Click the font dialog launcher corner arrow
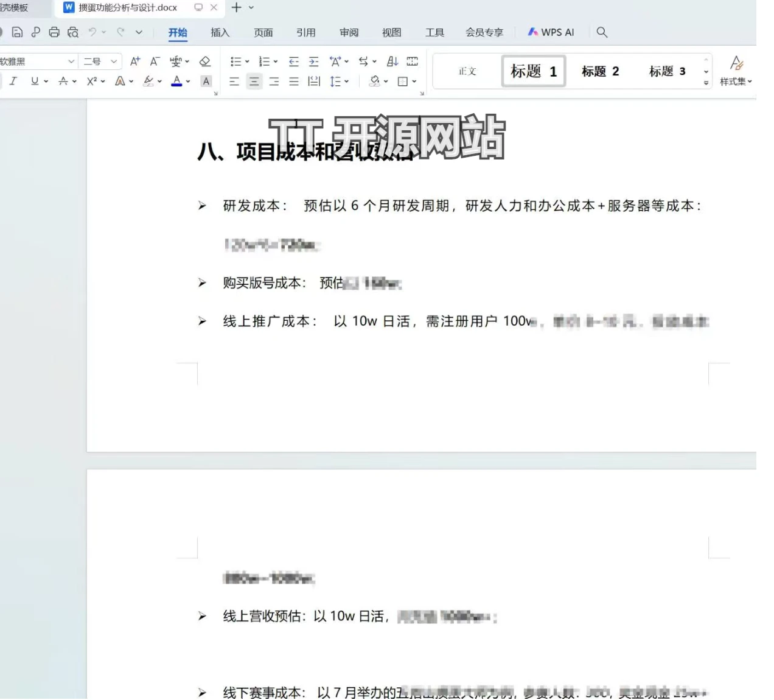The width and height of the screenshot is (774, 700). click(x=215, y=94)
